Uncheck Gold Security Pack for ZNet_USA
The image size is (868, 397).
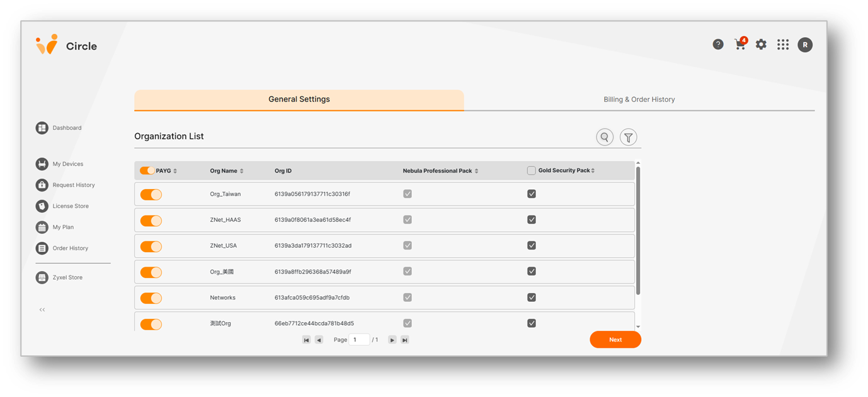[x=532, y=246]
